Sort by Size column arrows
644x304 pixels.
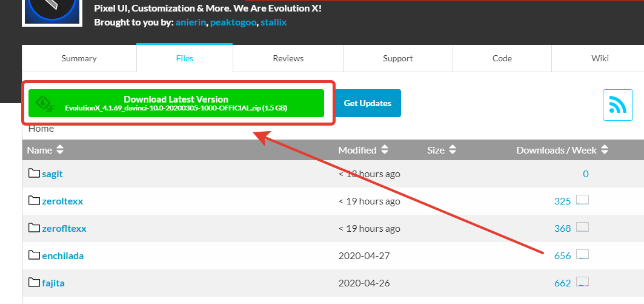pyautogui.click(x=452, y=150)
